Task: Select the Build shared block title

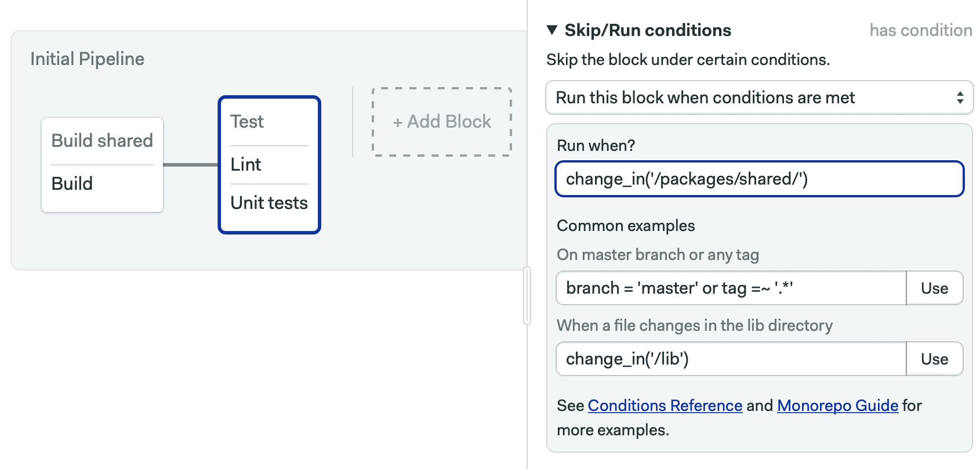Action: tap(102, 140)
